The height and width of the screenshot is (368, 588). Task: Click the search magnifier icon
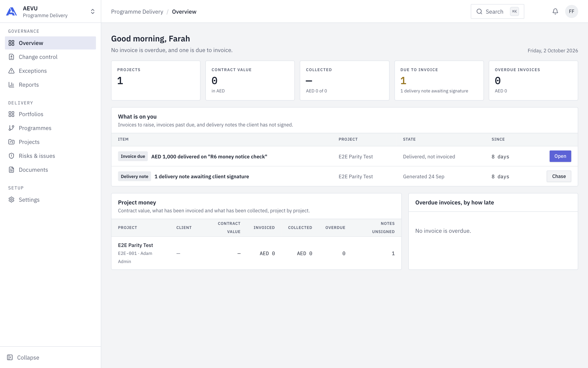click(479, 11)
